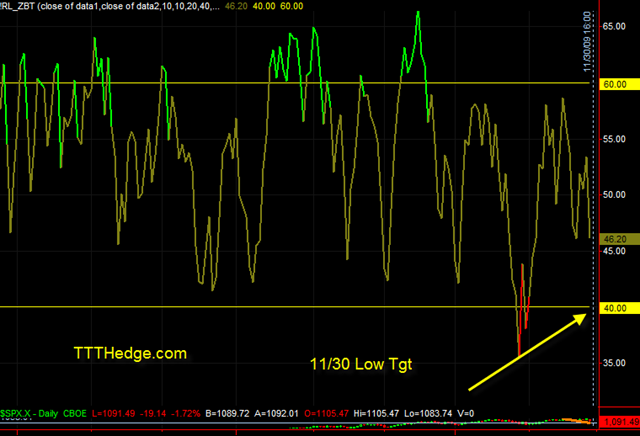Click the highlighted 40.00 axis price tag
This screenshot has height=436, width=640.
pos(619,308)
